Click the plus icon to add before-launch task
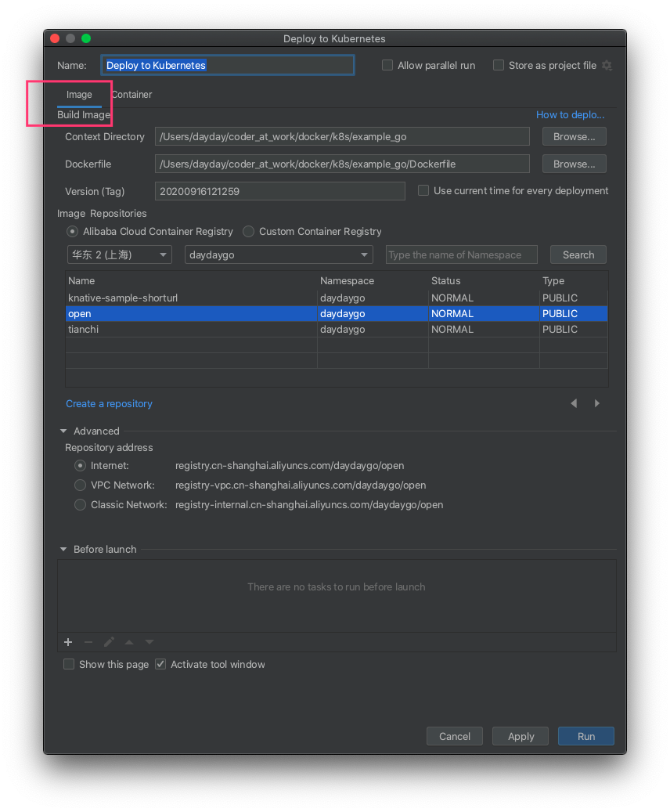Image resolution: width=670 pixels, height=812 pixels. point(68,642)
